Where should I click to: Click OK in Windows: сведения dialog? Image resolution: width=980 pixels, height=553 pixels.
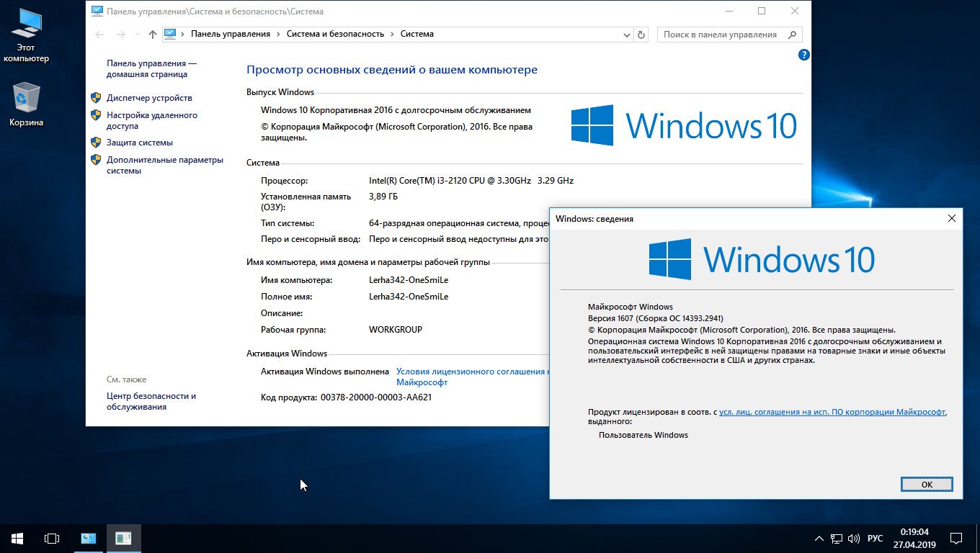pos(927,485)
